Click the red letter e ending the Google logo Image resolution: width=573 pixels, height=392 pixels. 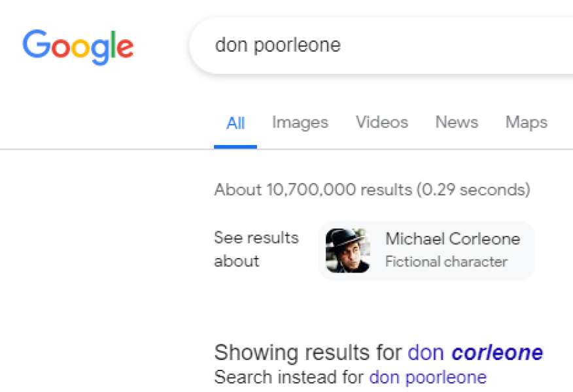point(124,48)
